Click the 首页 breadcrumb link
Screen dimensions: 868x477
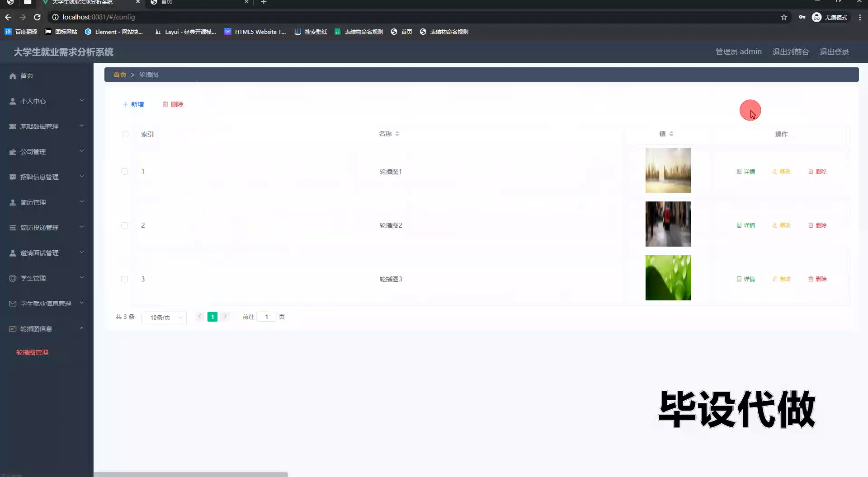tap(119, 75)
